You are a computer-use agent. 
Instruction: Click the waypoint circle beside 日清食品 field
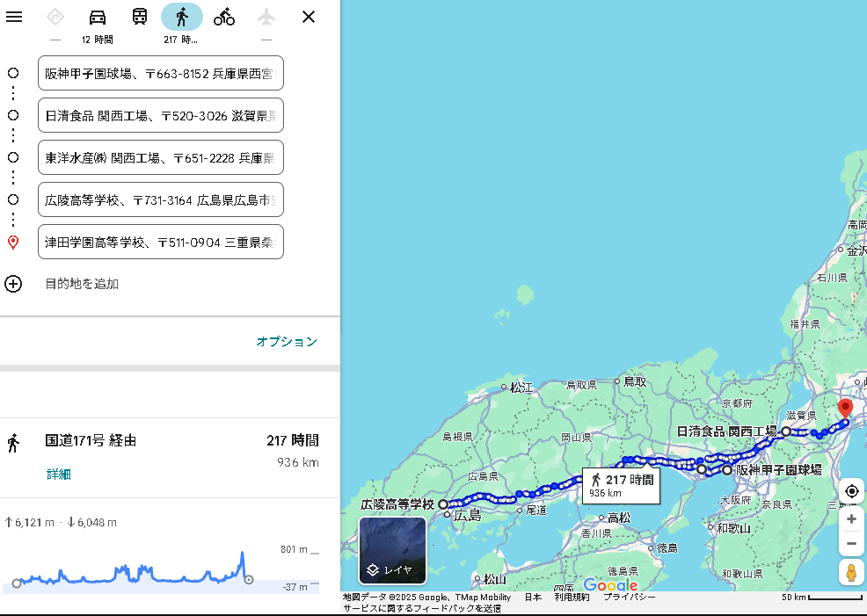[13, 115]
